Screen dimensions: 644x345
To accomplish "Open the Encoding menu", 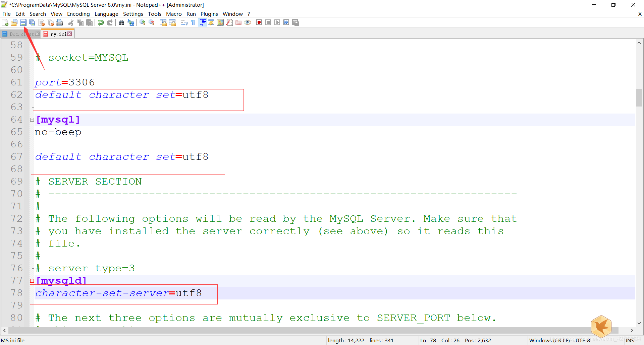I will (x=78, y=14).
